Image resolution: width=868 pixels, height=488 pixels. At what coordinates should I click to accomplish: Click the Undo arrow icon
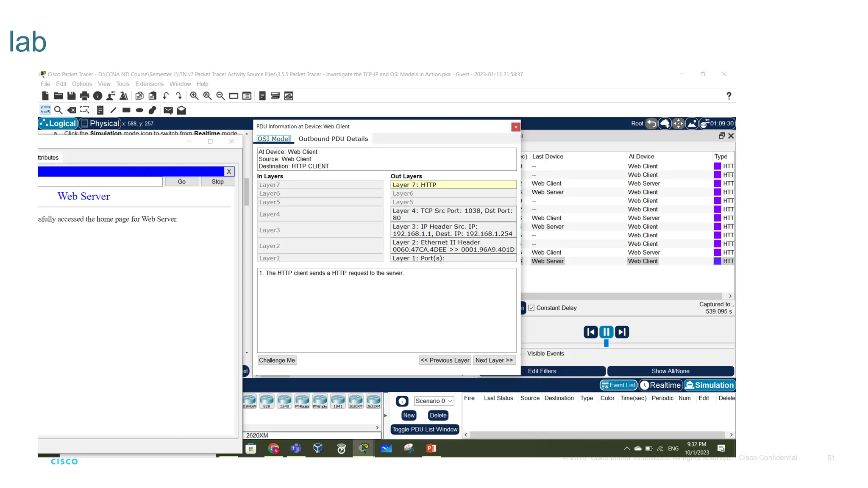tap(166, 96)
